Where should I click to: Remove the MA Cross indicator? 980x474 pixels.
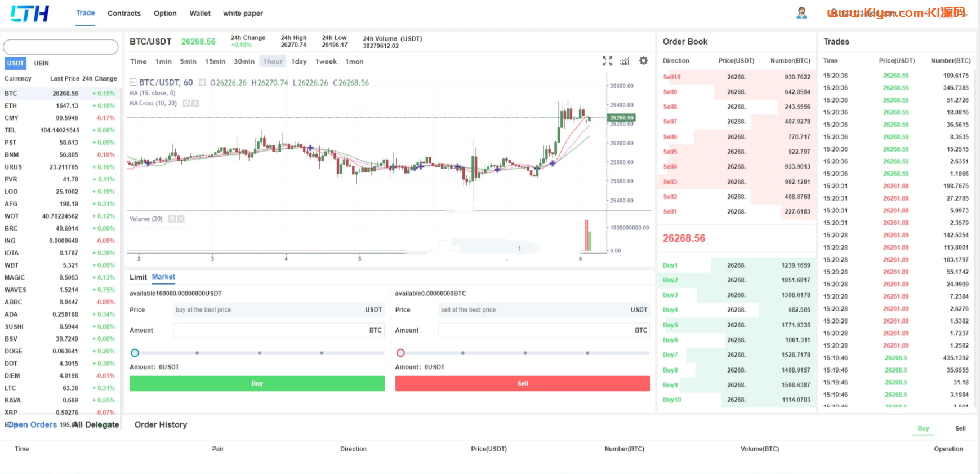pos(195,103)
